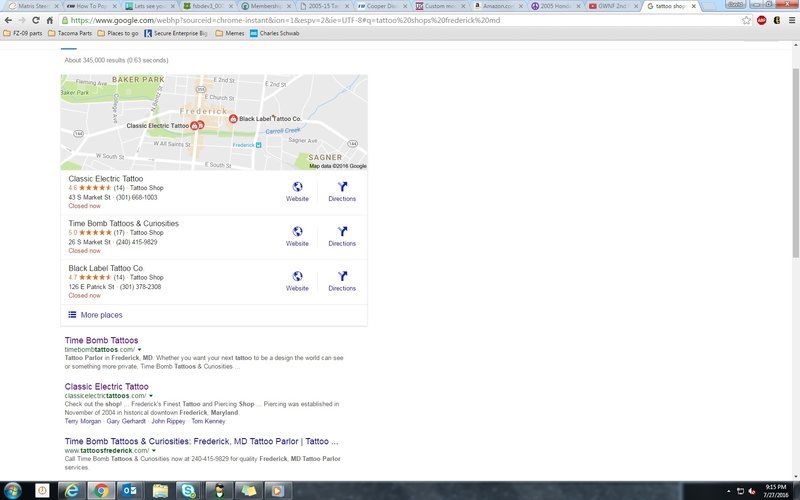Click the Black Label Tattoo Co. map pin
The height and width of the screenshot is (500, 800).
[233, 118]
